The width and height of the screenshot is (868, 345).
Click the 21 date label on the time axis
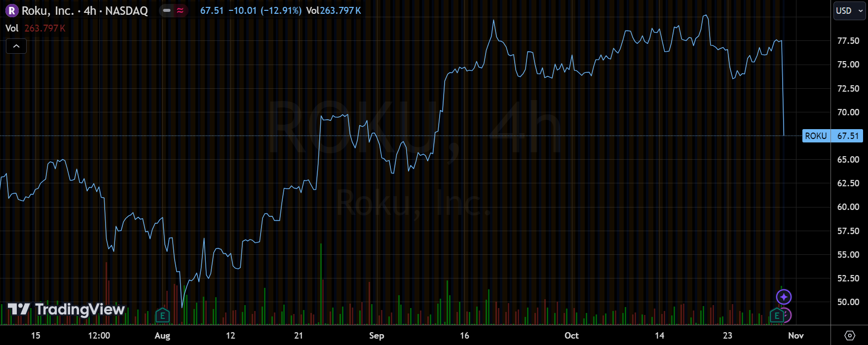[x=299, y=336]
